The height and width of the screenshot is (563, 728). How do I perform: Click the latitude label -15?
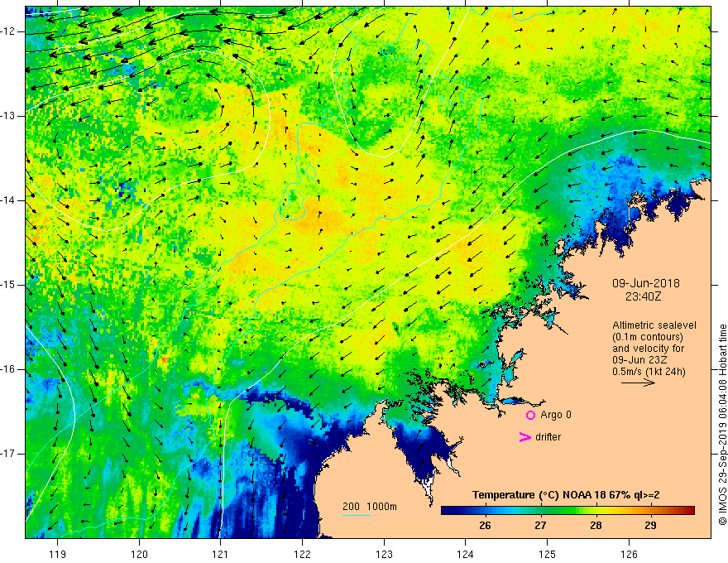[9, 285]
